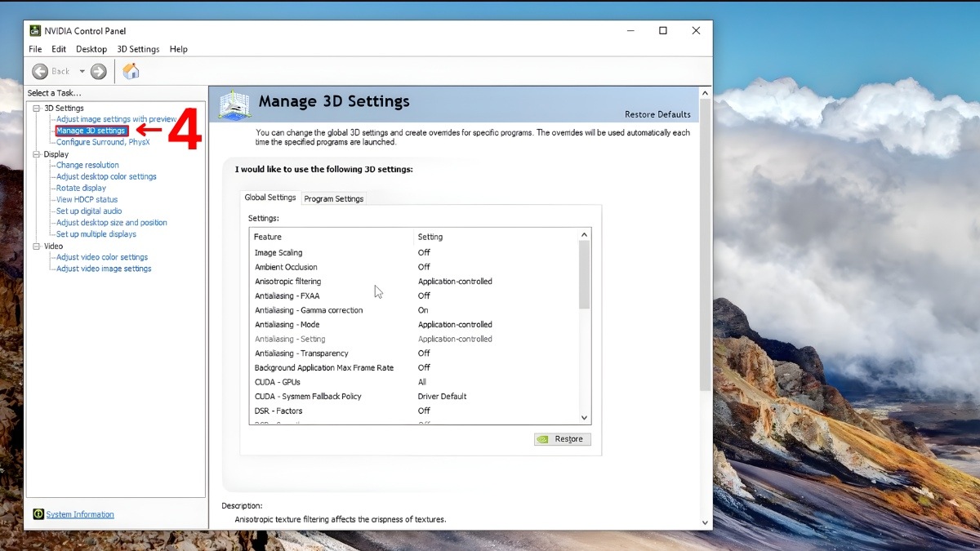Collapse the Video tree node

[x=36, y=246]
